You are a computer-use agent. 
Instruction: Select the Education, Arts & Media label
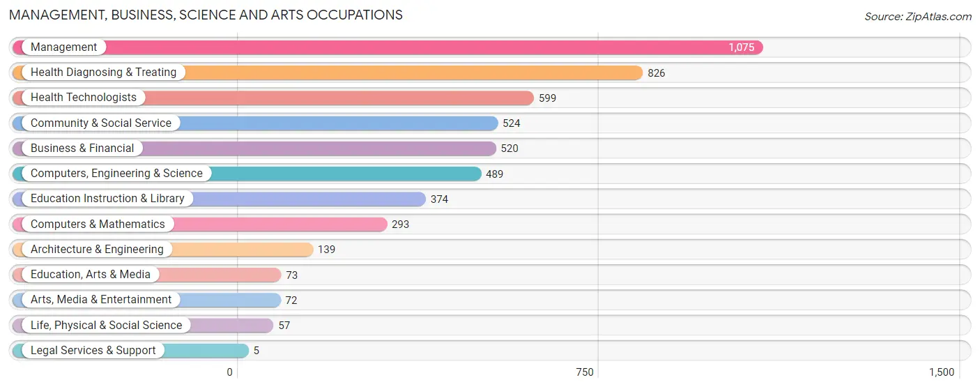pyautogui.click(x=91, y=275)
